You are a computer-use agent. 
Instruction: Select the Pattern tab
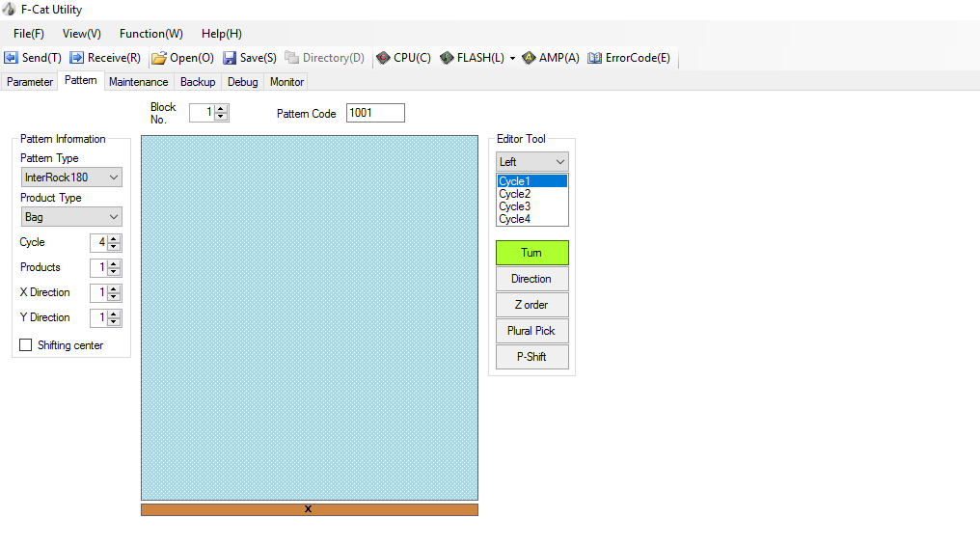tap(81, 81)
